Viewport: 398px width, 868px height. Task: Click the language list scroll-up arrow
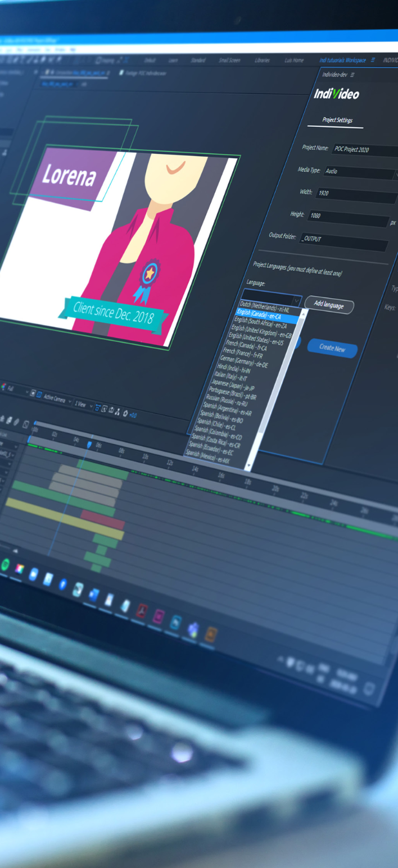pyautogui.click(x=303, y=313)
